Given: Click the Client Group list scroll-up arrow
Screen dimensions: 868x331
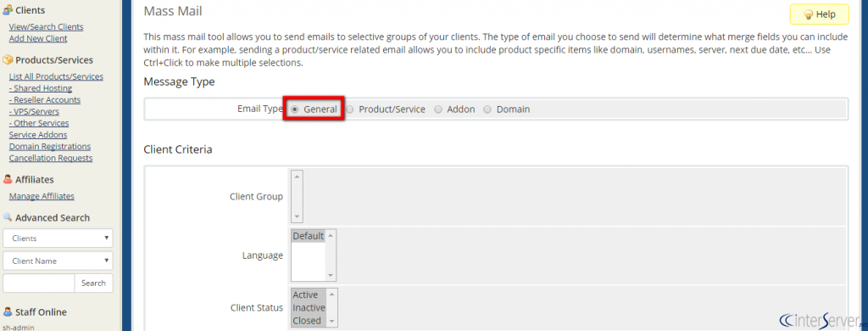Looking at the screenshot, I should [297, 177].
